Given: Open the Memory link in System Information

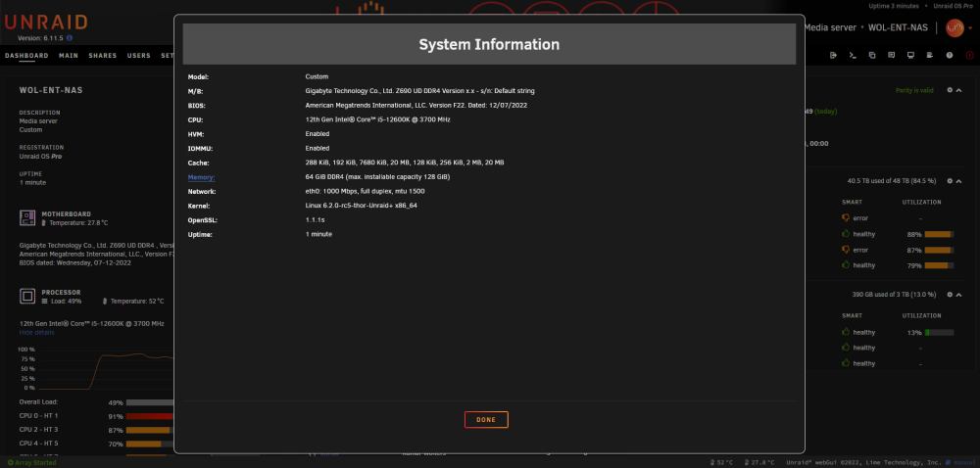Looking at the screenshot, I should tap(201, 177).
